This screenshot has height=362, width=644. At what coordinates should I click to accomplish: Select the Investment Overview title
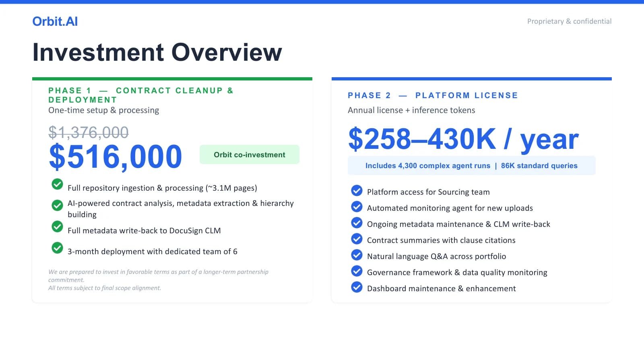pos(157,52)
